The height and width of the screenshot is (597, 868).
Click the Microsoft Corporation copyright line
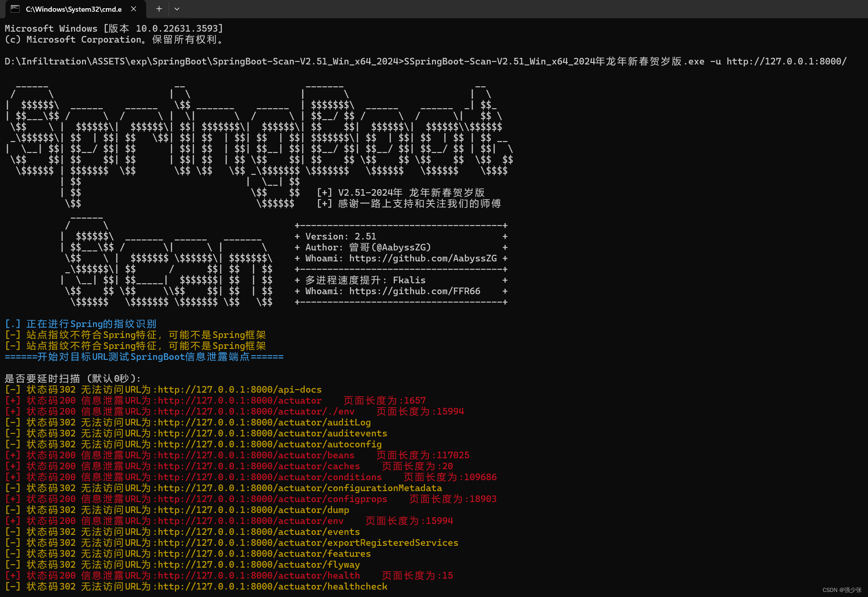pos(114,39)
